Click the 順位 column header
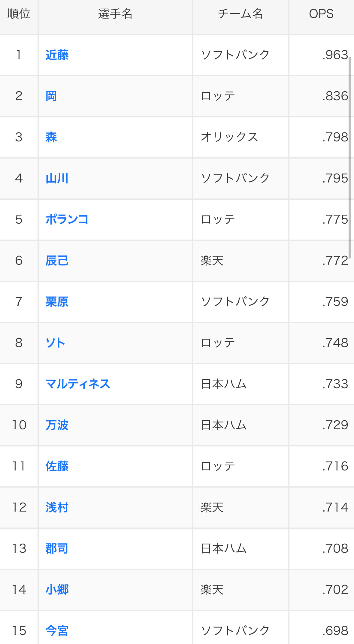 [19, 14]
